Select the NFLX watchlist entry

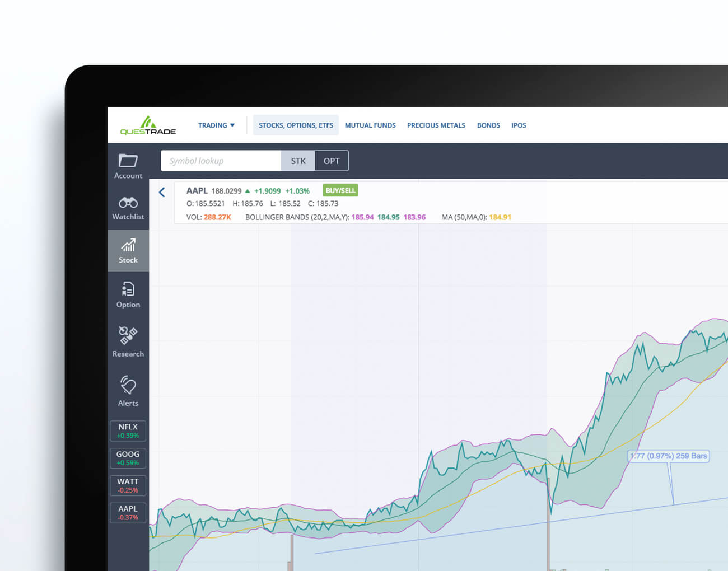coord(128,430)
